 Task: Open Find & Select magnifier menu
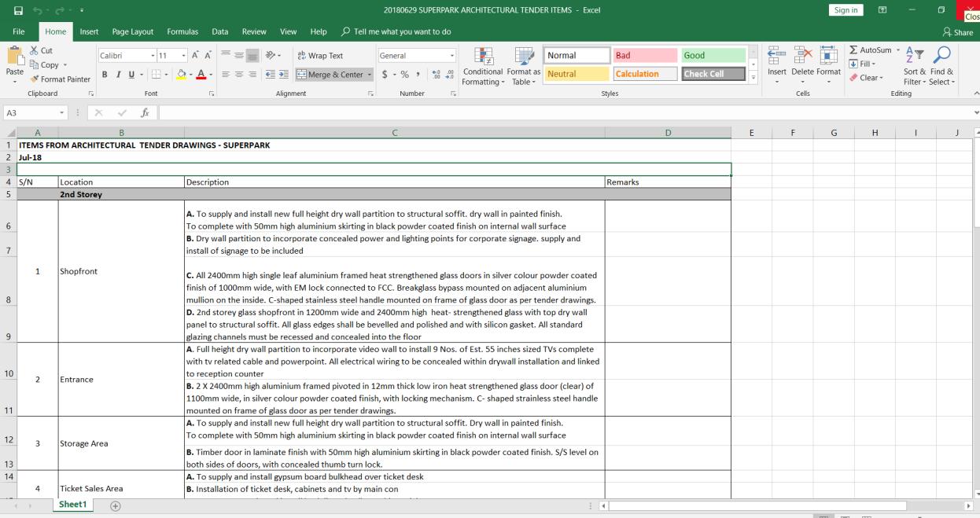[942, 66]
